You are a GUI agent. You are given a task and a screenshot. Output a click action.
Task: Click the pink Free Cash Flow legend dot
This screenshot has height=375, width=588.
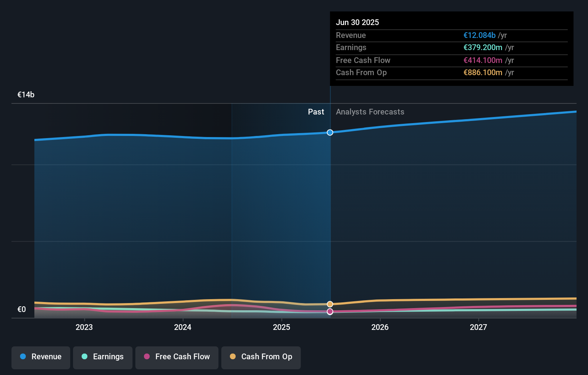pyautogui.click(x=147, y=356)
